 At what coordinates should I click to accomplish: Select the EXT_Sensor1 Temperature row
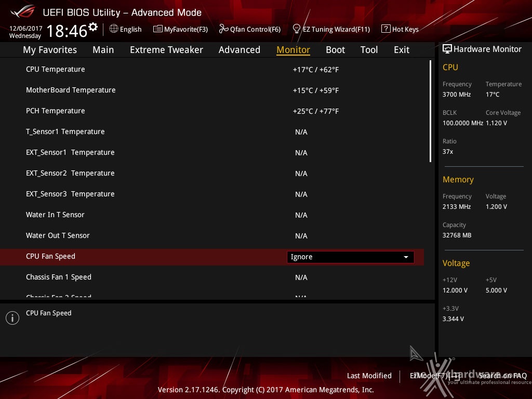(x=212, y=152)
